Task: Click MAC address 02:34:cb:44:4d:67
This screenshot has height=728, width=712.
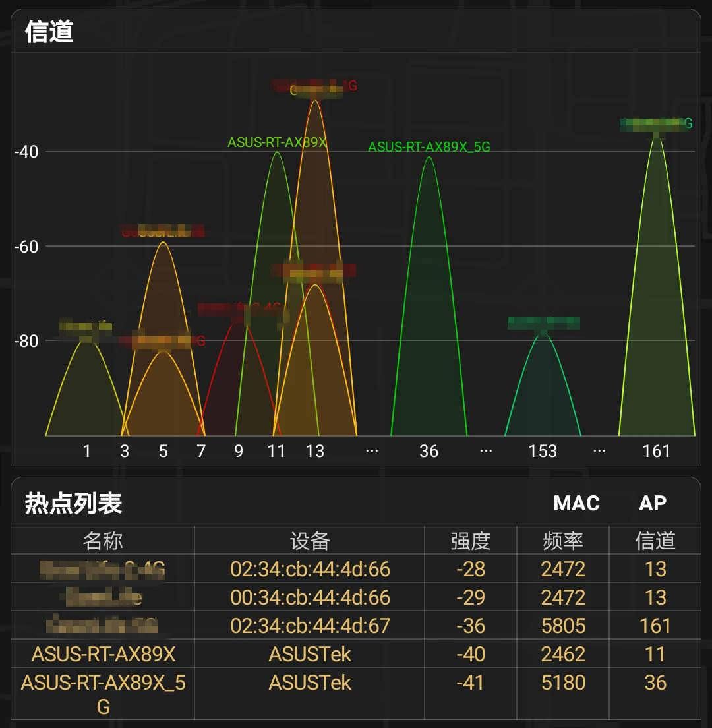Action: pyautogui.click(x=310, y=626)
